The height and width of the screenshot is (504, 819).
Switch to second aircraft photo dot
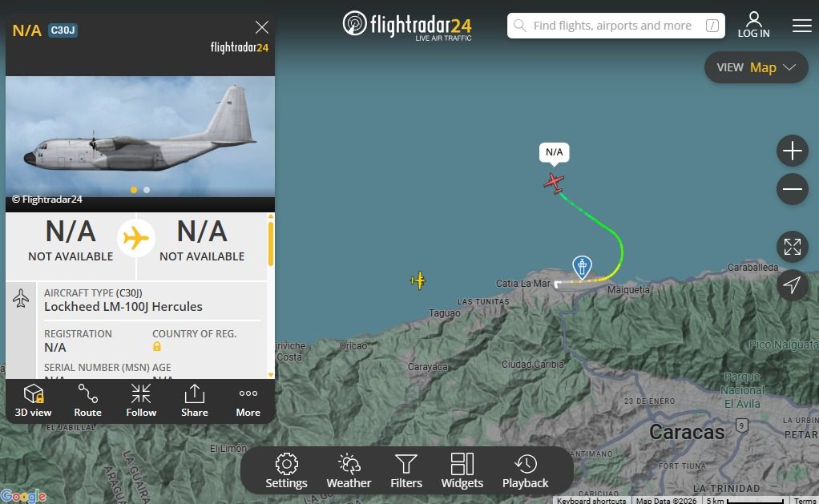coord(147,190)
